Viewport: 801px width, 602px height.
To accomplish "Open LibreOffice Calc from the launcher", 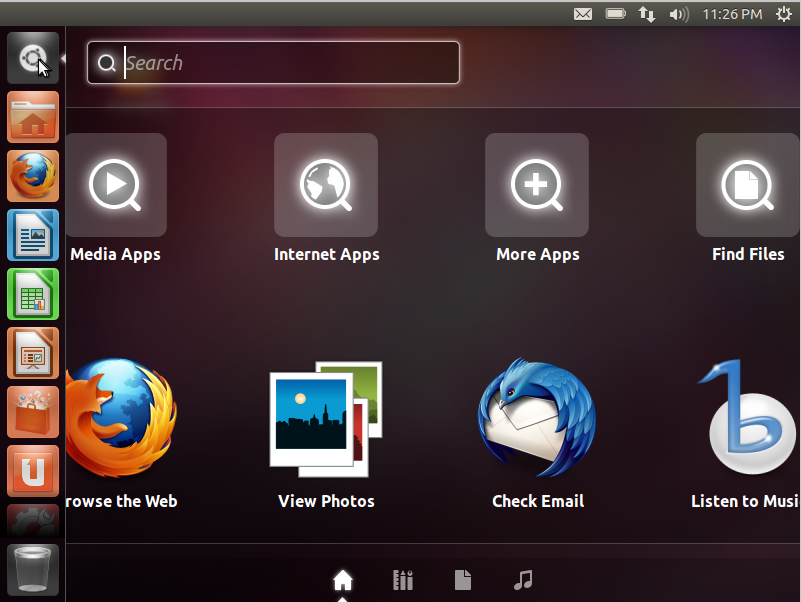I will click(x=33, y=294).
